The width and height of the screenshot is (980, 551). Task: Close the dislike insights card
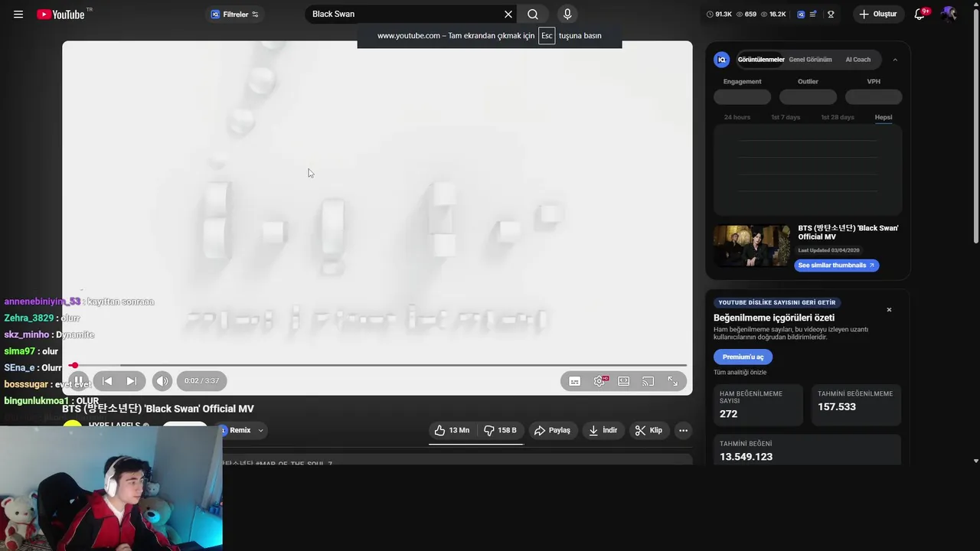[x=889, y=310]
